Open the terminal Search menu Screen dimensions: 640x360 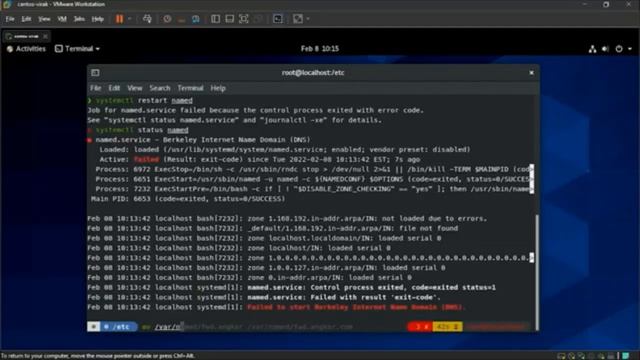(160, 88)
